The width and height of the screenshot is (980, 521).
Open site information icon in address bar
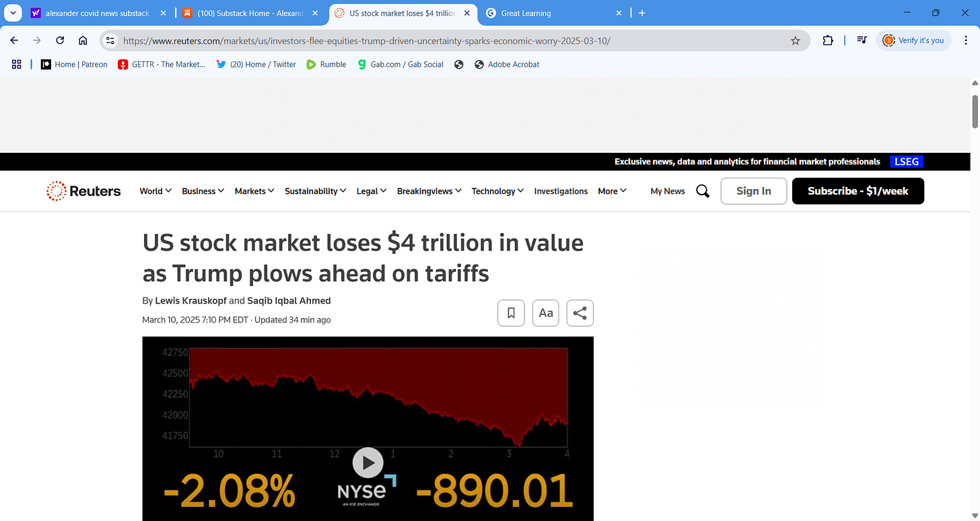[111, 40]
